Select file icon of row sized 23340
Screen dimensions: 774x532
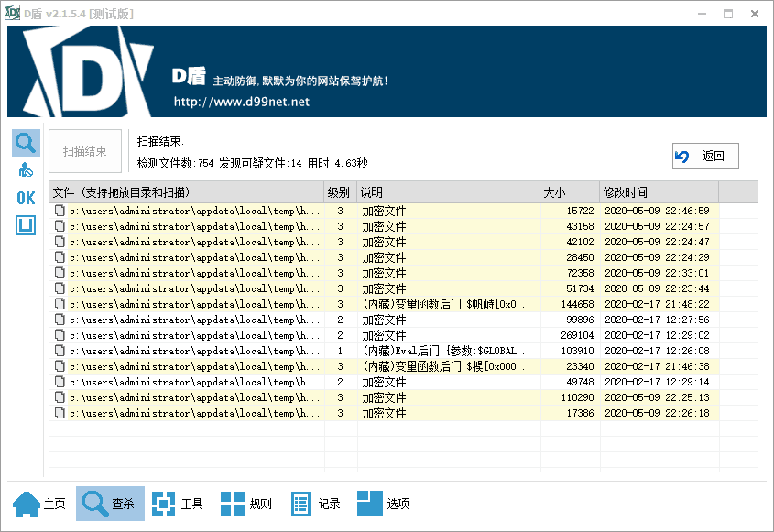pyautogui.click(x=60, y=366)
